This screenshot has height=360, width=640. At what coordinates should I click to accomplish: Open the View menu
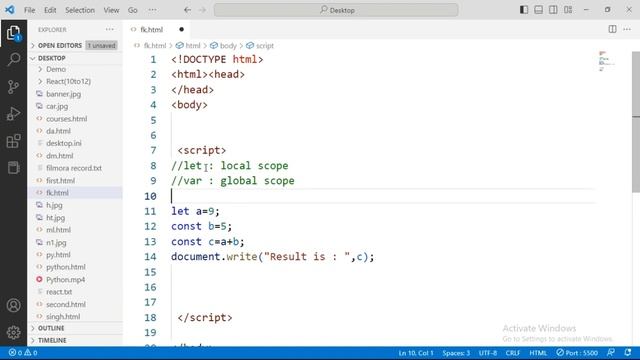[111, 10]
